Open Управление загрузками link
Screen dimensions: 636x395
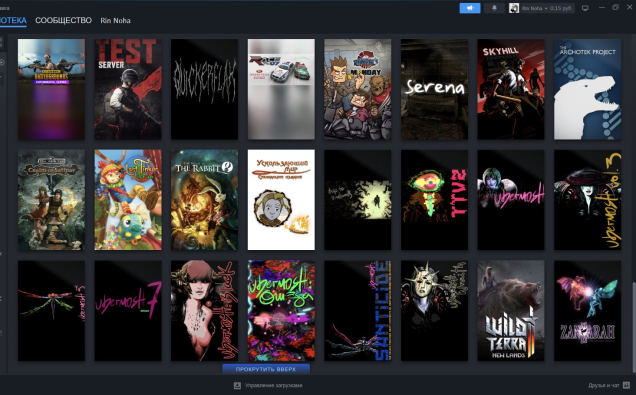(273, 385)
